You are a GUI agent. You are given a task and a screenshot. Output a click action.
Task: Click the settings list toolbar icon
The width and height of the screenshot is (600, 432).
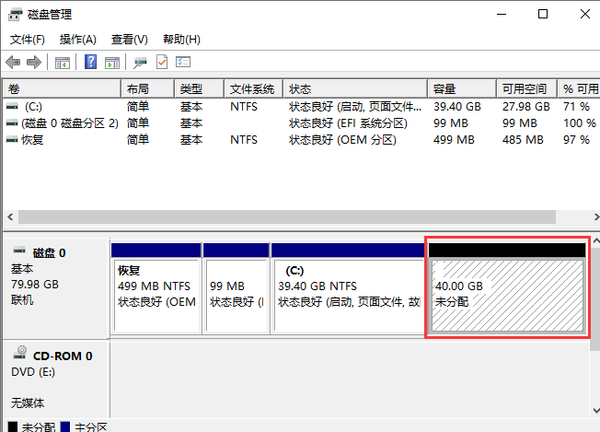pos(183,62)
